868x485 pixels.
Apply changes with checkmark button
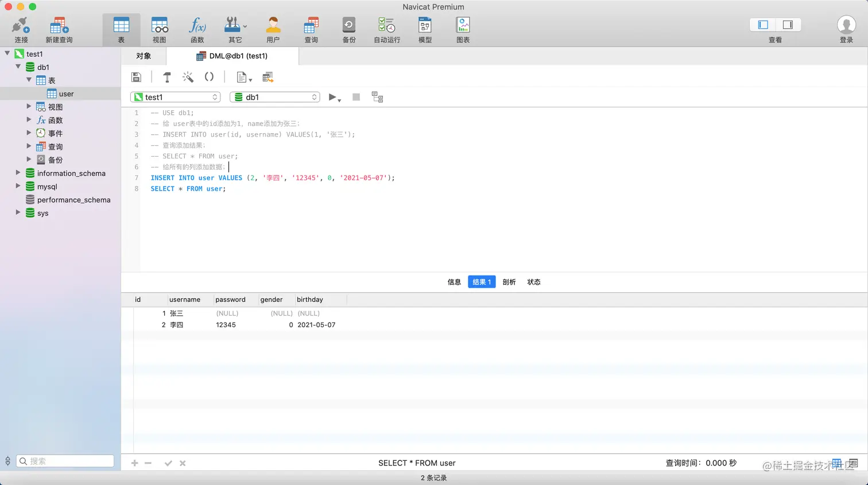click(168, 463)
